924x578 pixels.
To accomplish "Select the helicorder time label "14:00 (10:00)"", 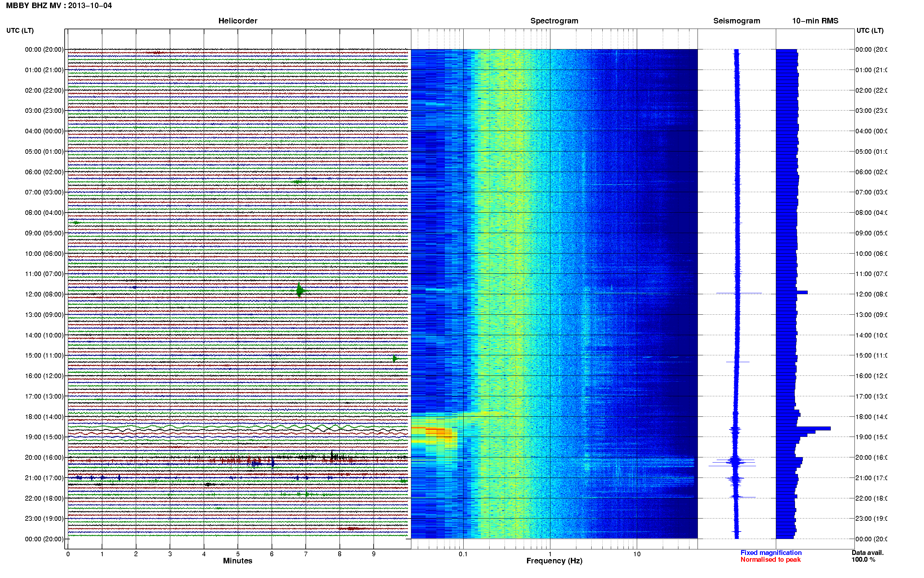I will pyautogui.click(x=44, y=335).
